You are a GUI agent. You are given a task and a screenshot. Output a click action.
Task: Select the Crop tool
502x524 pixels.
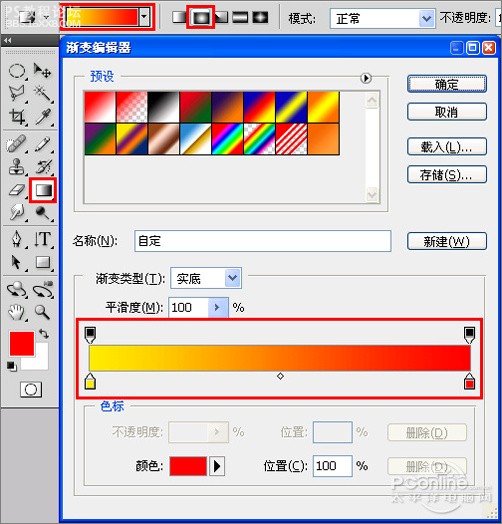pyautogui.click(x=17, y=117)
